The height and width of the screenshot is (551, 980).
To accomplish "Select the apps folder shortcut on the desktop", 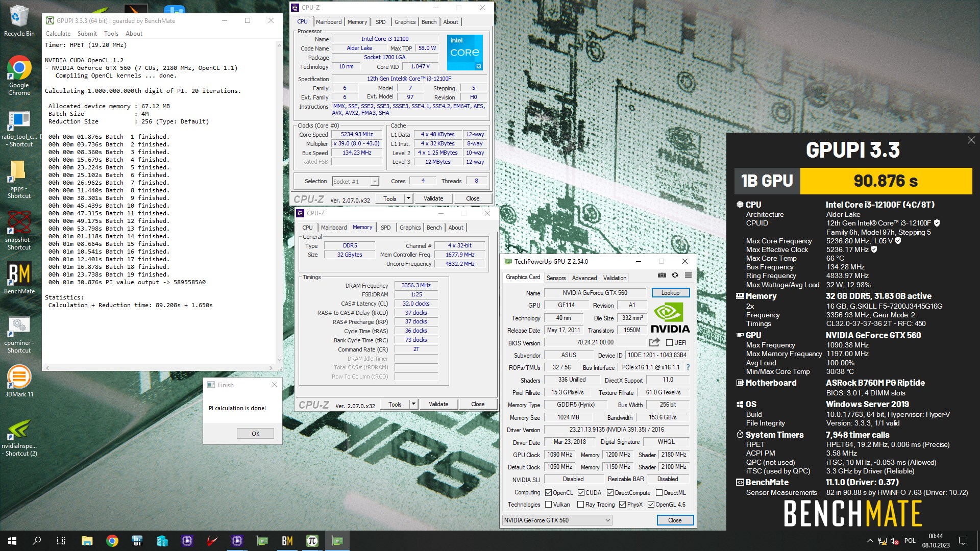I will pos(19,180).
